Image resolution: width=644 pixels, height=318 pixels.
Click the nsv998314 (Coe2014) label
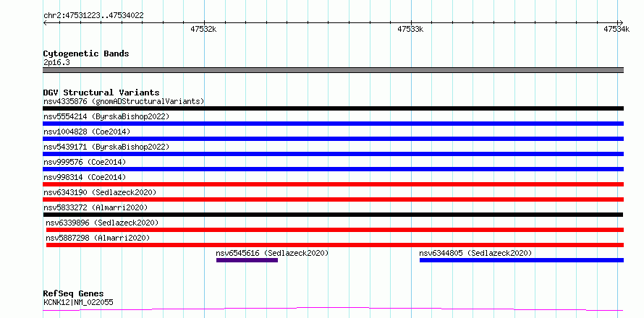click(x=85, y=177)
